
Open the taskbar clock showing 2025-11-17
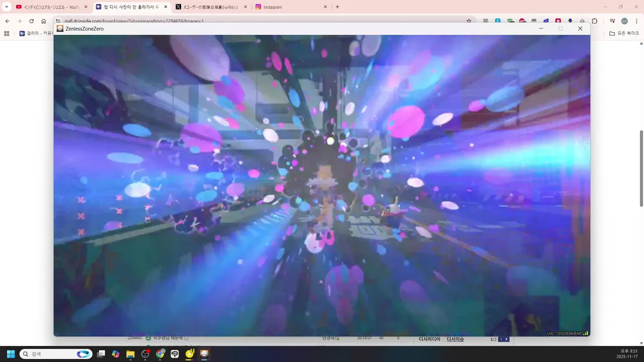point(627,354)
